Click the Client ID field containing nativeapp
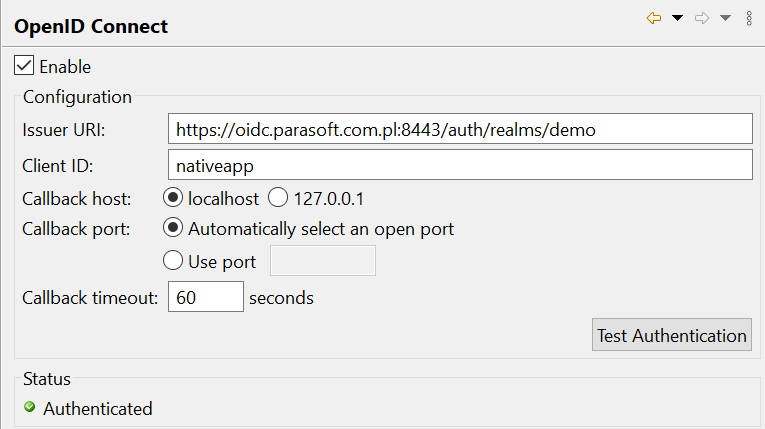Viewport: 765px width, 429px height. tap(460, 165)
